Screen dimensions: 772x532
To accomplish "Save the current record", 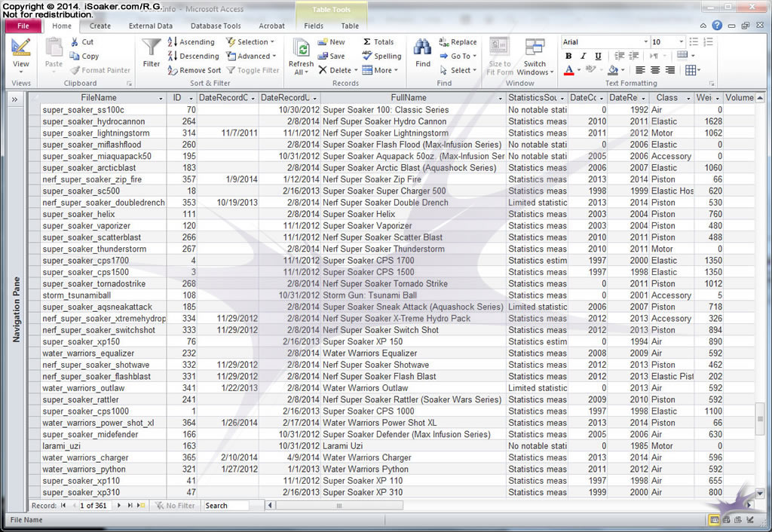I will click(331, 56).
